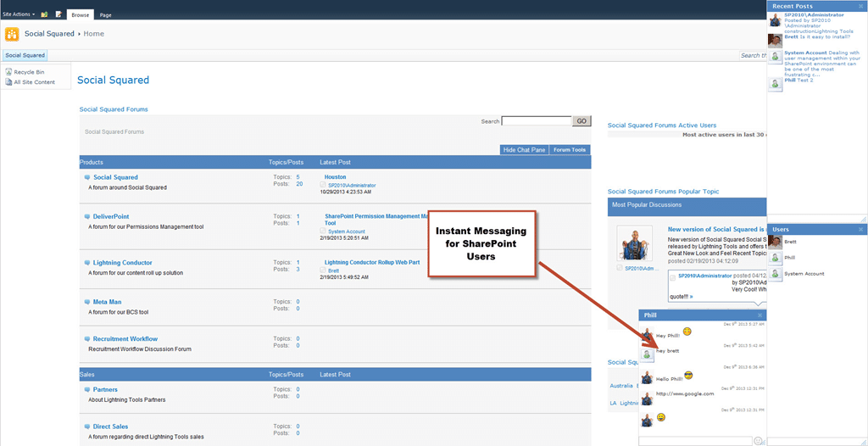Click the Navigate Up folder icon
The height and width of the screenshot is (446, 868).
(x=44, y=14)
